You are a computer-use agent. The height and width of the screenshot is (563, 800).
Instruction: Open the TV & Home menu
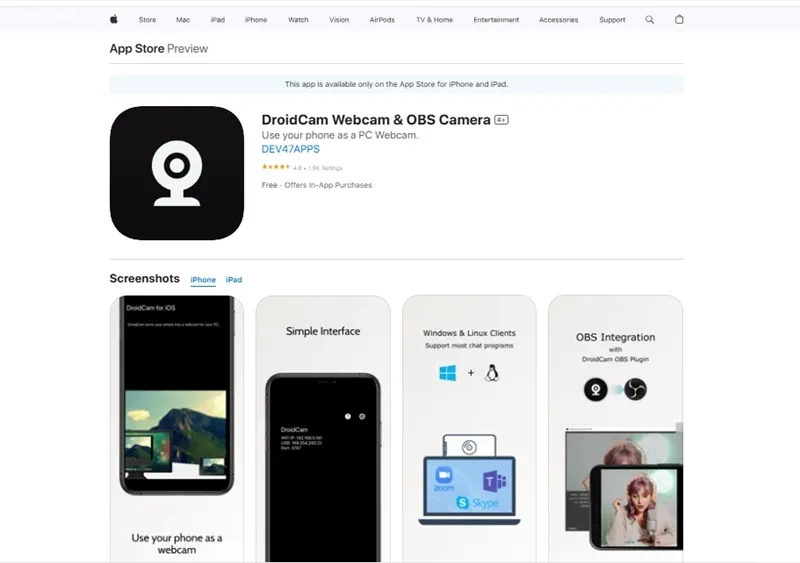point(435,20)
